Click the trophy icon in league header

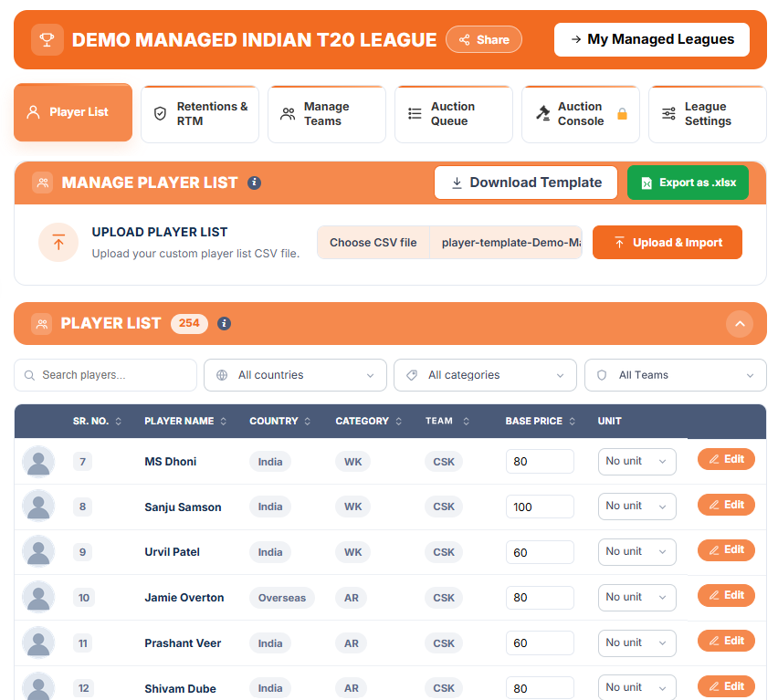point(47,39)
